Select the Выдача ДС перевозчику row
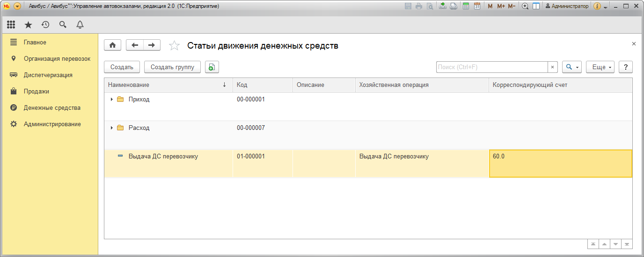This screenshot has height=257, width=644. (x=163, y=157)
